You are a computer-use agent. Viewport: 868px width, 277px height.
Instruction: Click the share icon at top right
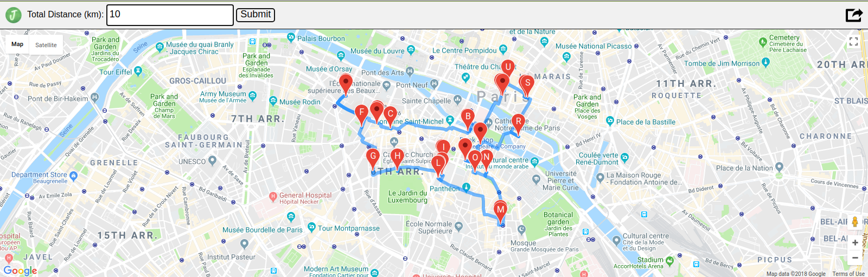(x=854, y=15)
